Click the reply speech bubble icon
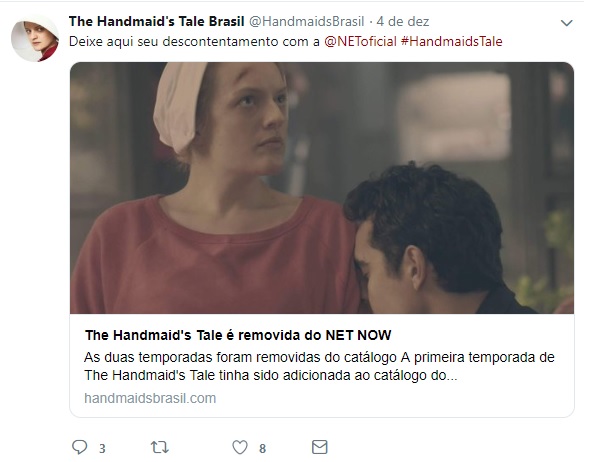Screen dimensions: 592x462 click(x=80, y=447)
